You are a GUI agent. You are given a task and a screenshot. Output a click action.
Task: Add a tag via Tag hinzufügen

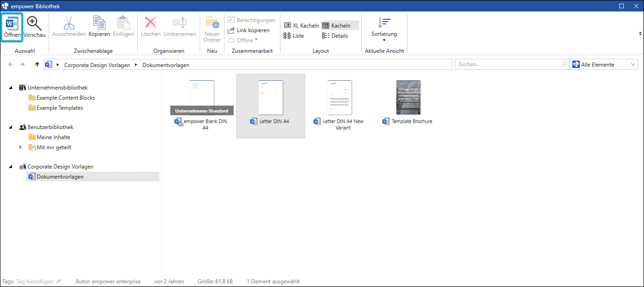pos(35,281)
